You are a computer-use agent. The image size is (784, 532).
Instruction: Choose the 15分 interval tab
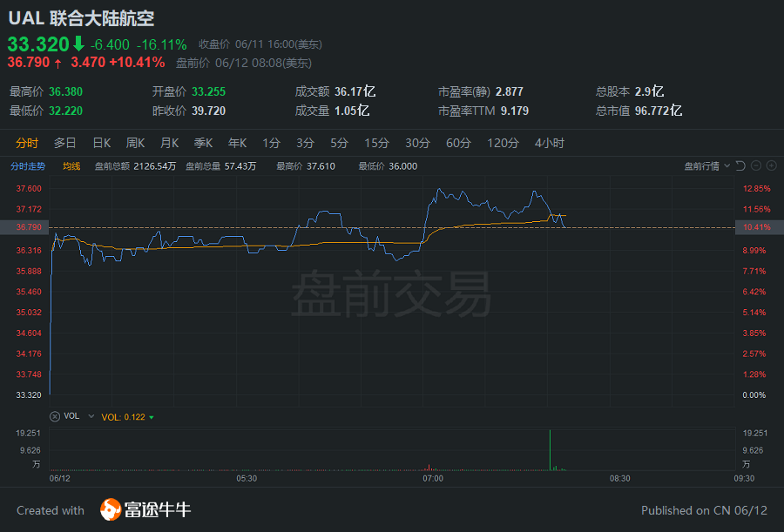pyautogui.click(x=376, y=143)
